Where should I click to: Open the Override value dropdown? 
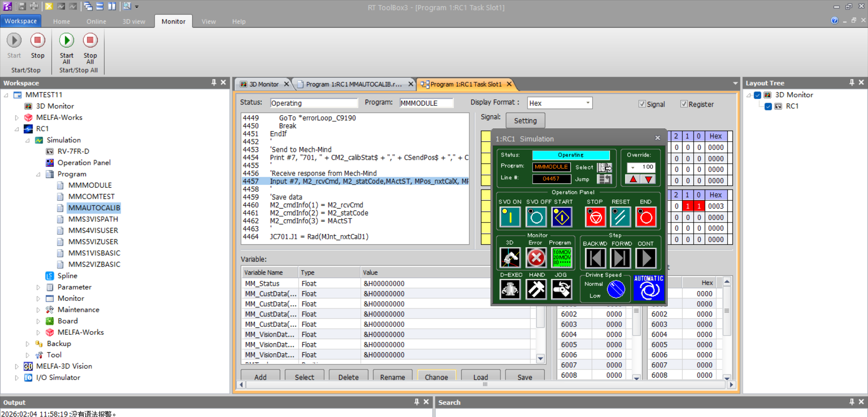(x=633, y=167)
